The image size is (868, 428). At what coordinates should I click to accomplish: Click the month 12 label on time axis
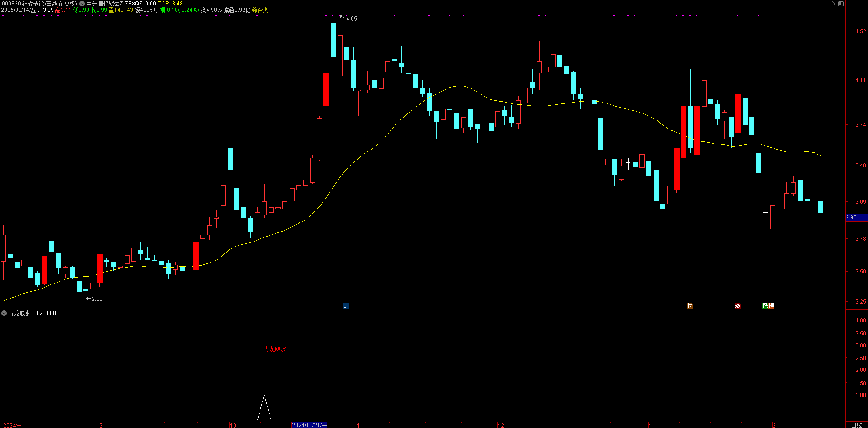tap(501, 425)
